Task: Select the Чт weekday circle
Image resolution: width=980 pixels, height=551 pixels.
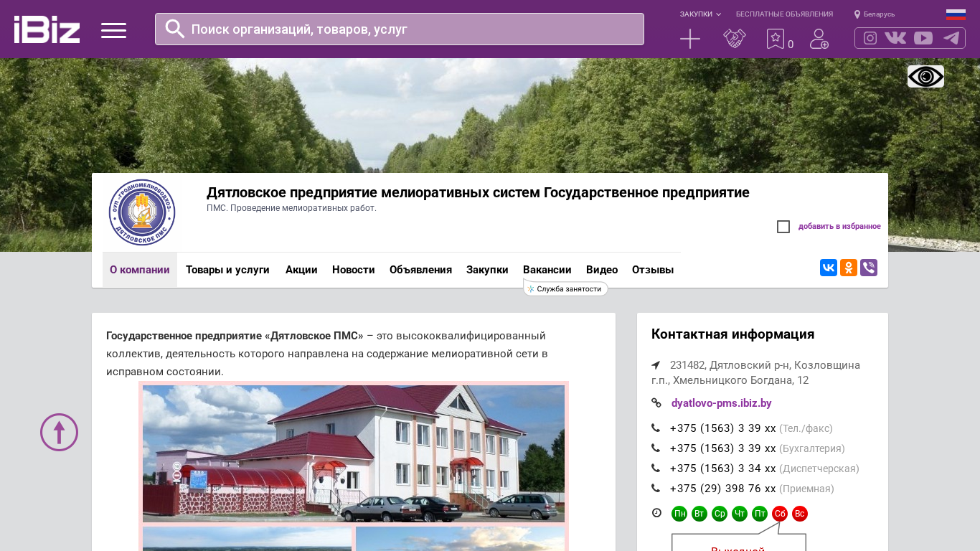Action: coord(740,514)
